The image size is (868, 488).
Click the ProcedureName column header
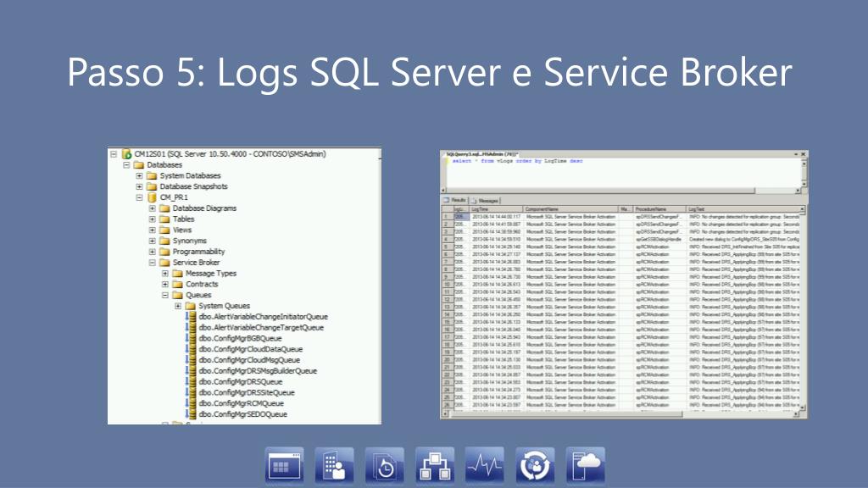pyautogui.click(x=659, y=209)
